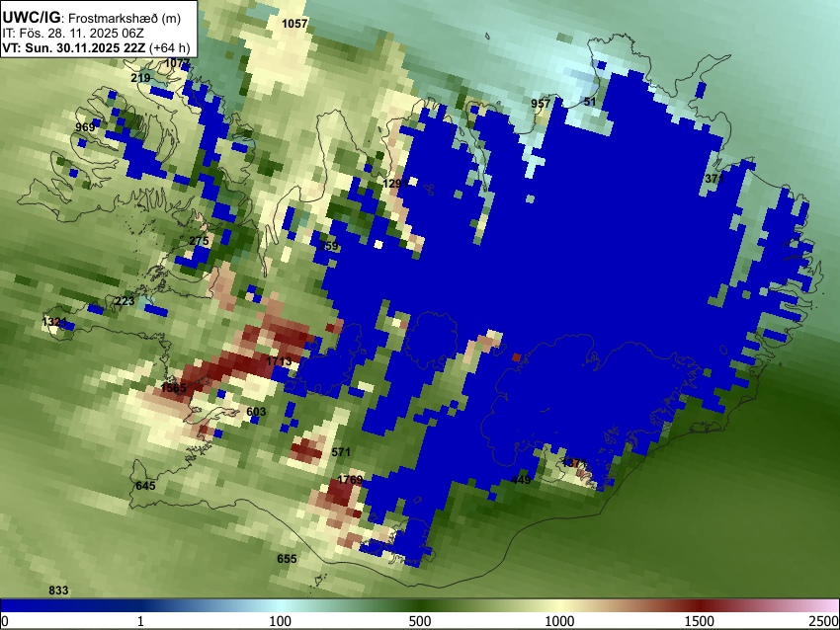The height and width of the screenshot is (630, 840).
Task: Click the '(+64 h)' forecast offset text
Action: pyautogui.click(x=169, y=47)
